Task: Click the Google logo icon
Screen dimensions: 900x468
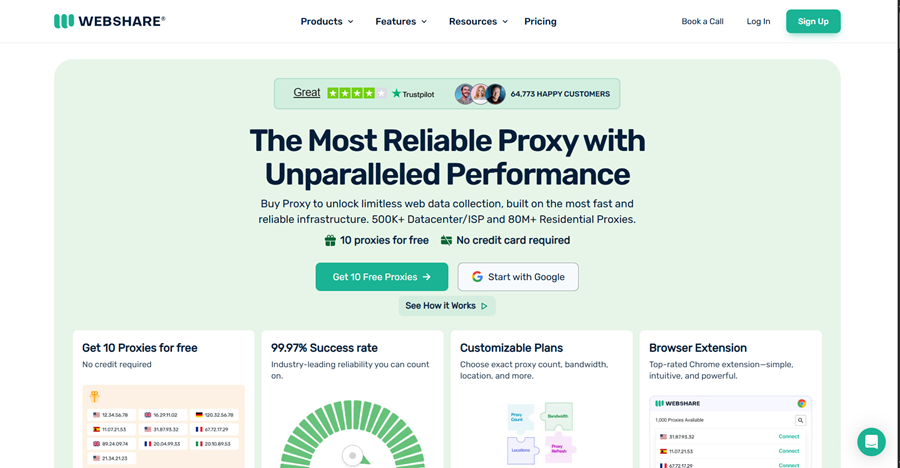Action: pyautogui.click(x=477, y=277)
